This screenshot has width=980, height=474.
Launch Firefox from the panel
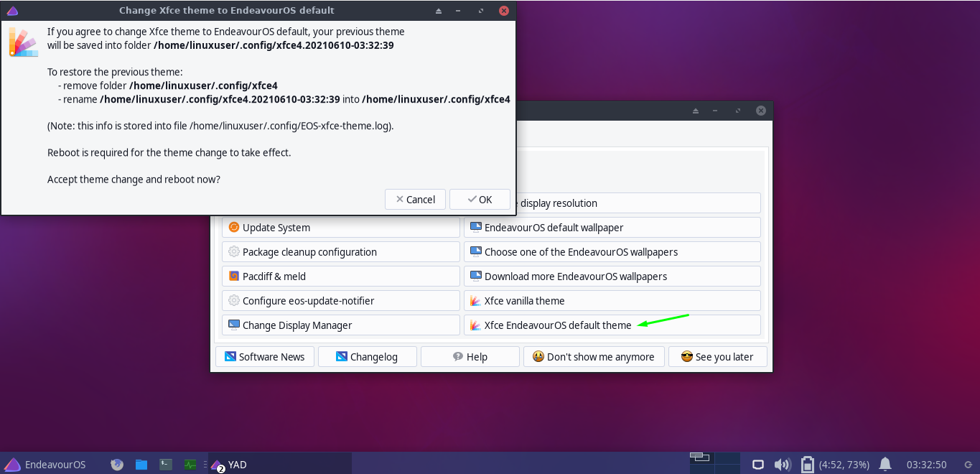[x=117, y=465]
